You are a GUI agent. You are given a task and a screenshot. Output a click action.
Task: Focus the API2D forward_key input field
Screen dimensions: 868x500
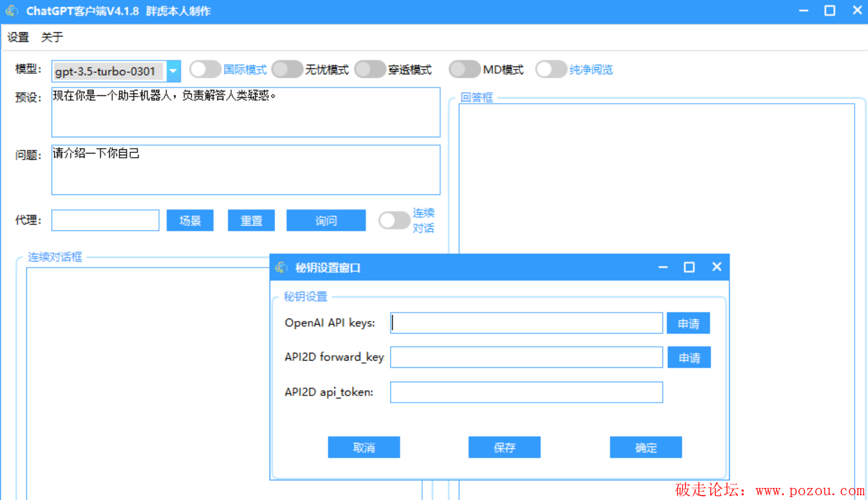[x=527, y=357]
